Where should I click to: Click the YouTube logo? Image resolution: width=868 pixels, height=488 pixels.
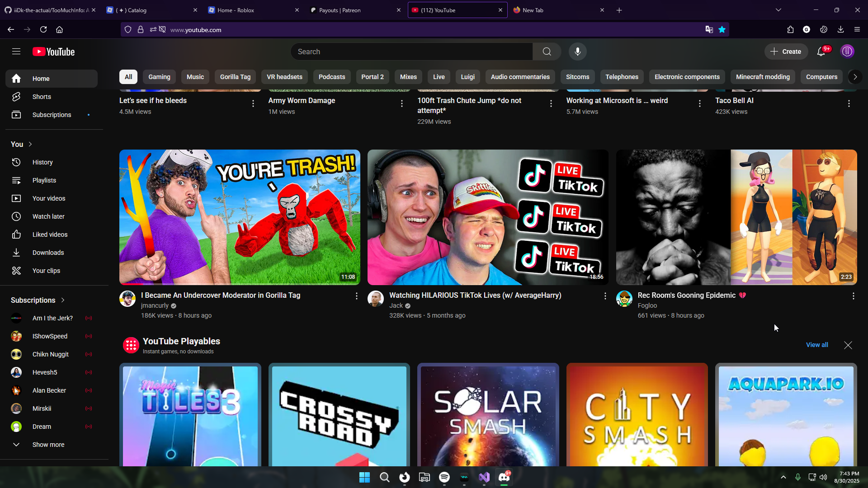coord(53,52)
